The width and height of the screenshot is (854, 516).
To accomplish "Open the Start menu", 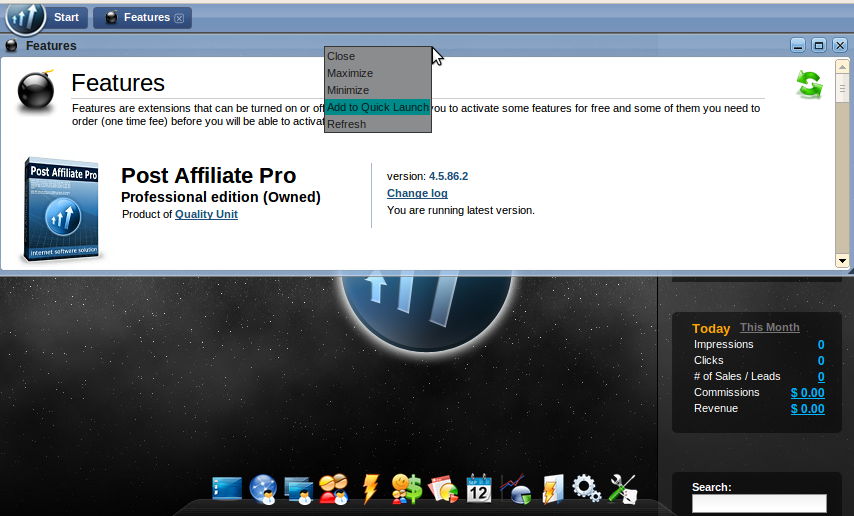I will click(66, 17).
